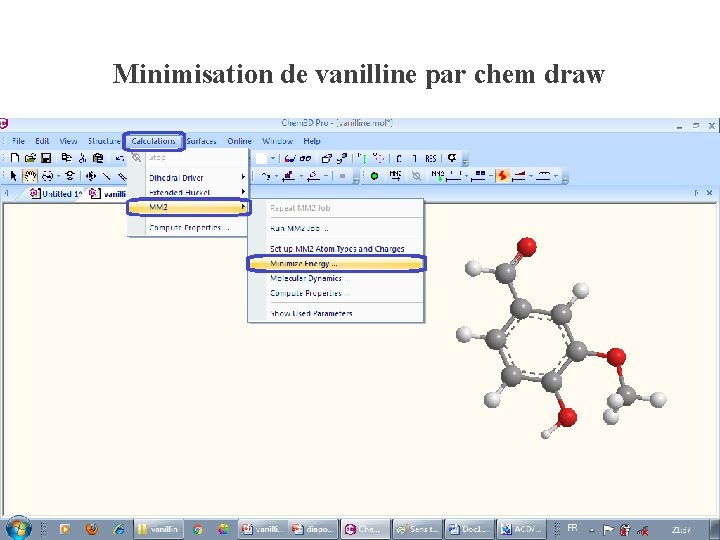
Task: Choose Show Used Parameters
Action: 336,313
